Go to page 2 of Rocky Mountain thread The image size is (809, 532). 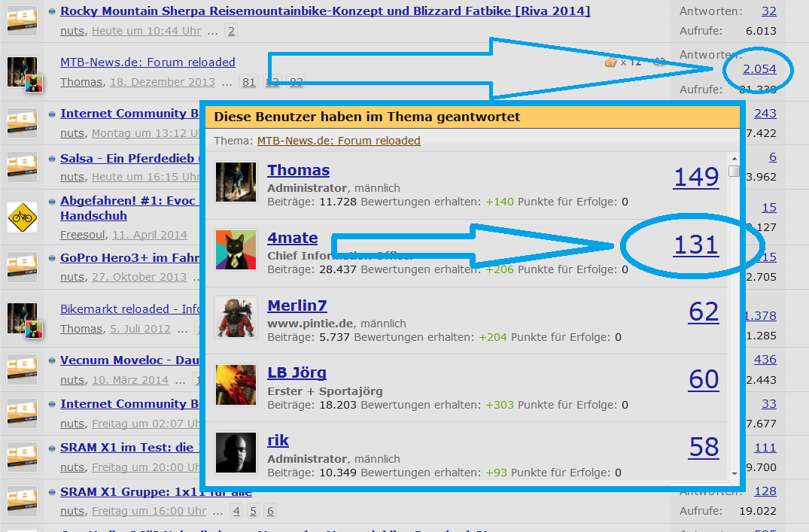[x=230, y=31]
